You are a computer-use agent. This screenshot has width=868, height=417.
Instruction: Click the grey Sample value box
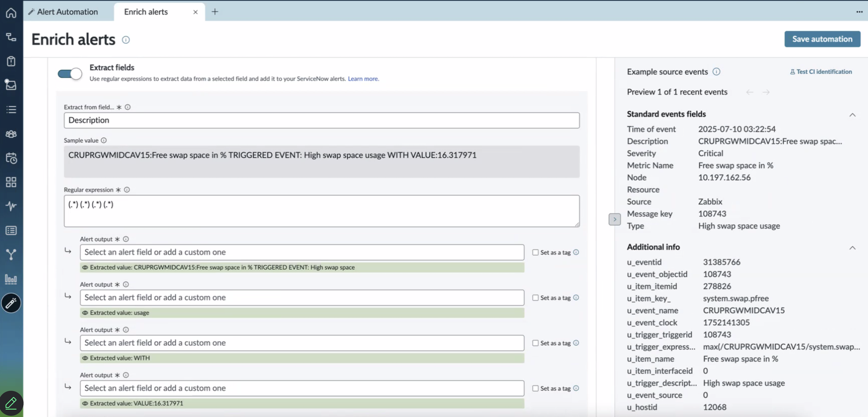(x=321, y=162)
